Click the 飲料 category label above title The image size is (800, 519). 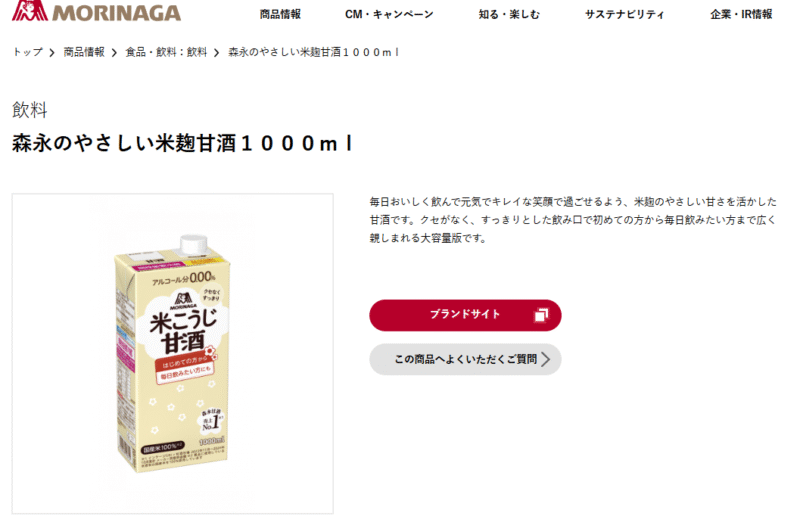point(30,110)
